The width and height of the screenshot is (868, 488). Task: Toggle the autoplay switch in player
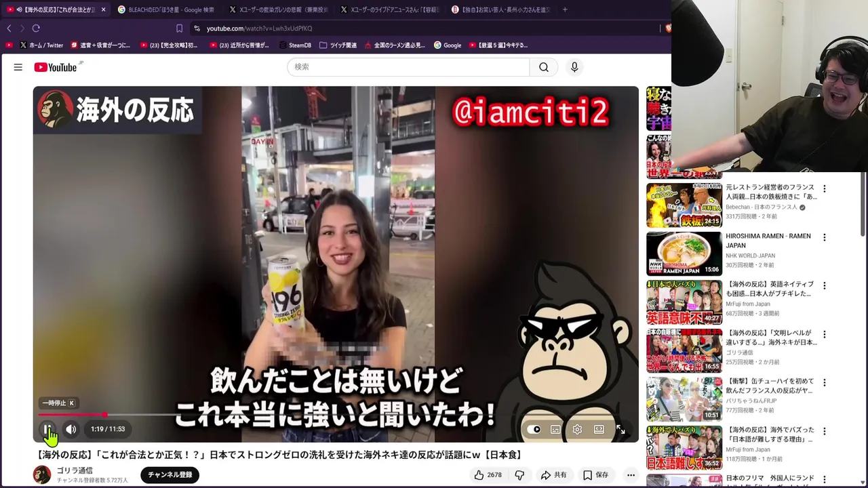click(x=534, y=429)
